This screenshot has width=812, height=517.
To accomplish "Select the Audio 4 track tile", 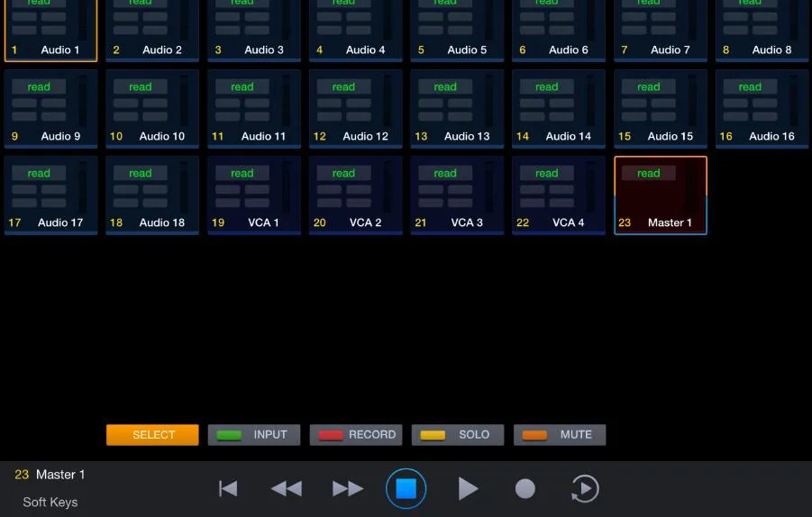I will coord(356,31).
